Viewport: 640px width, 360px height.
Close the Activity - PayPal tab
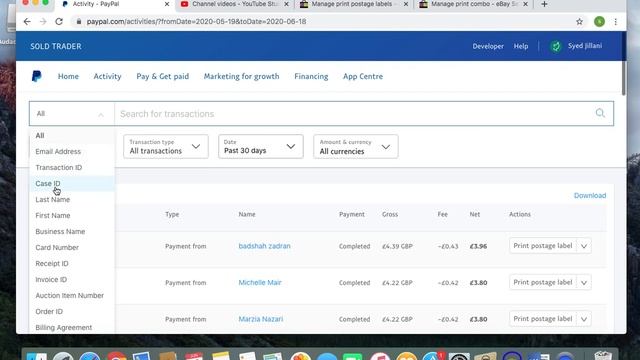(x=167, y=4)
